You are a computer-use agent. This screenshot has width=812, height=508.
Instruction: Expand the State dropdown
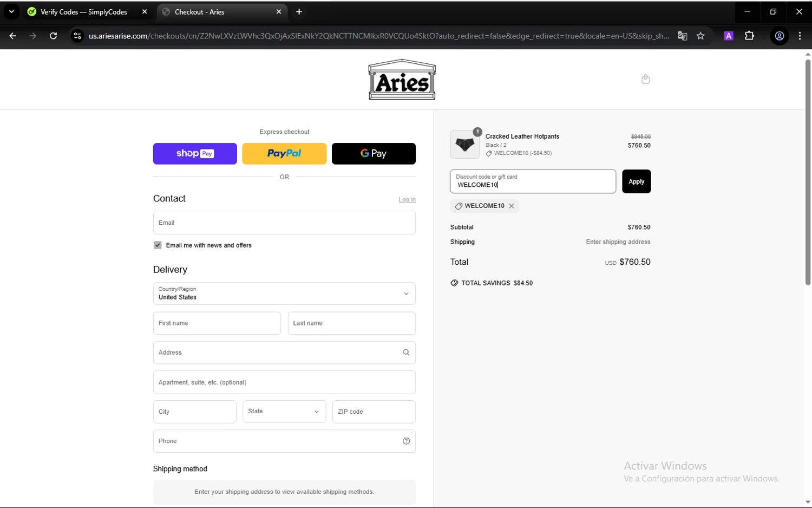284,412
